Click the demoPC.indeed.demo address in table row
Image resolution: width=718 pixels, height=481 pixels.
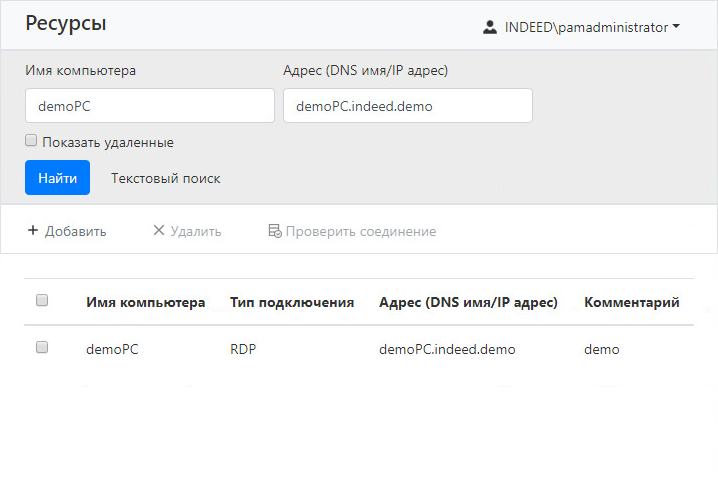point(447,349)
